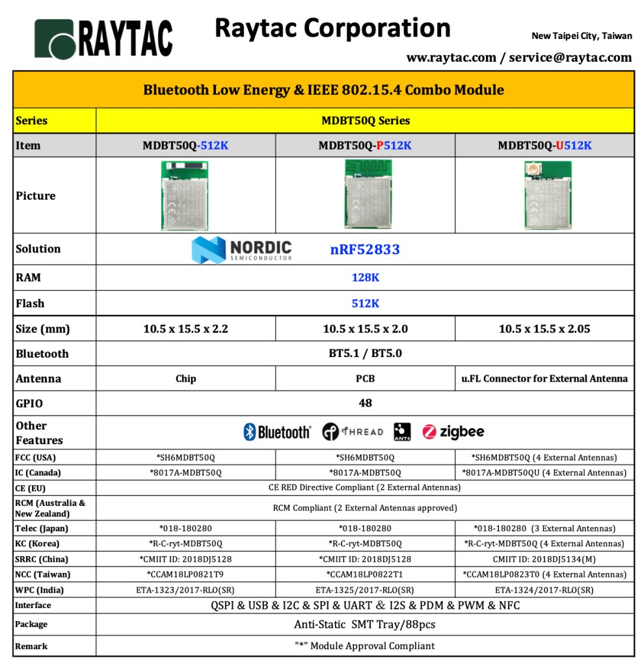Screen dimensions: 644x666
Task: Select the orange Combo Module title banner
Action: [x=323, y=90]
